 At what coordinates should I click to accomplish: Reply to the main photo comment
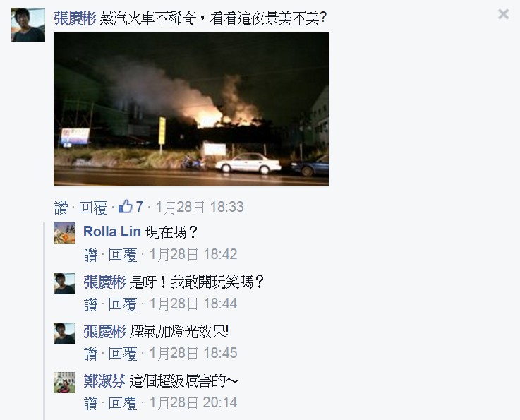93,208
